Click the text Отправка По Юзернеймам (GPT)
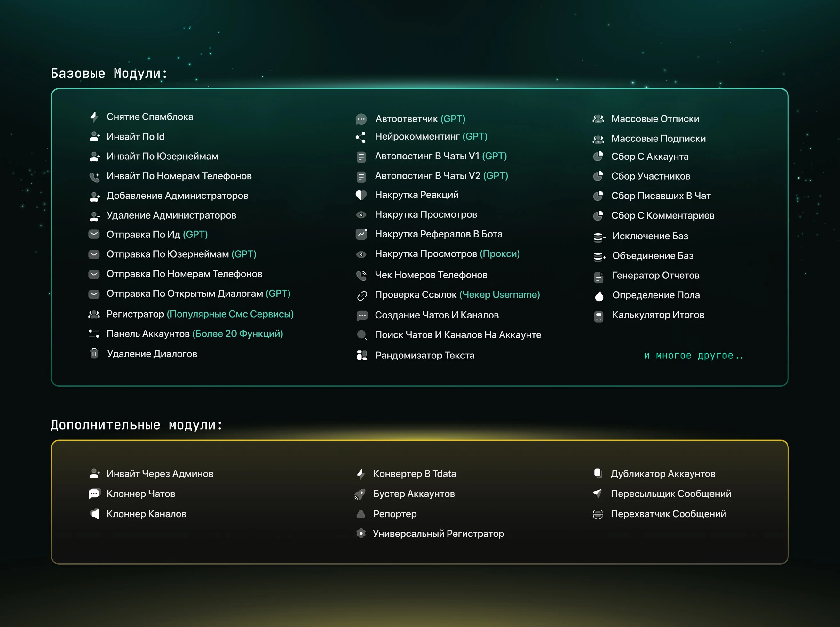The height and width of the screenshot is (627, 840). click(181, 254)
